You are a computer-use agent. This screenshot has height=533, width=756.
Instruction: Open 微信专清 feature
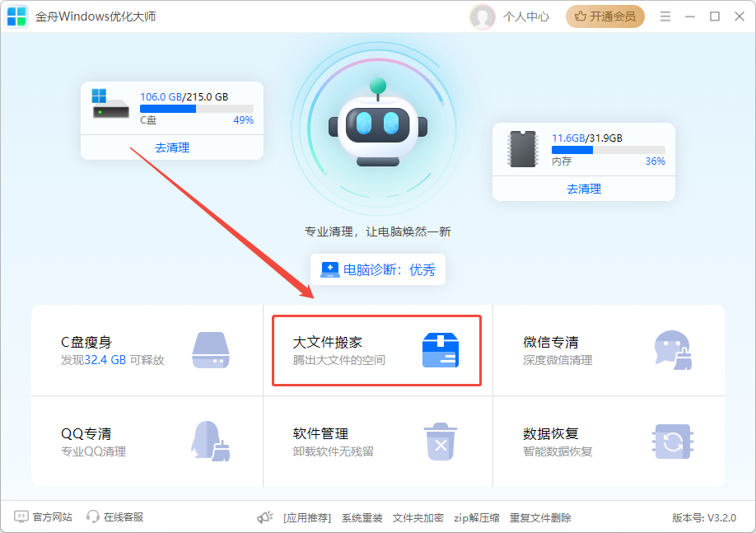click(609, 350)
